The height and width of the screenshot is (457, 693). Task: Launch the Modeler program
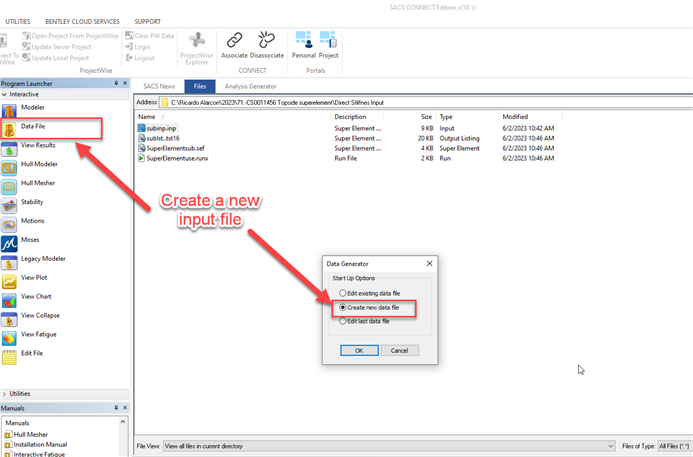click(9, 110)
